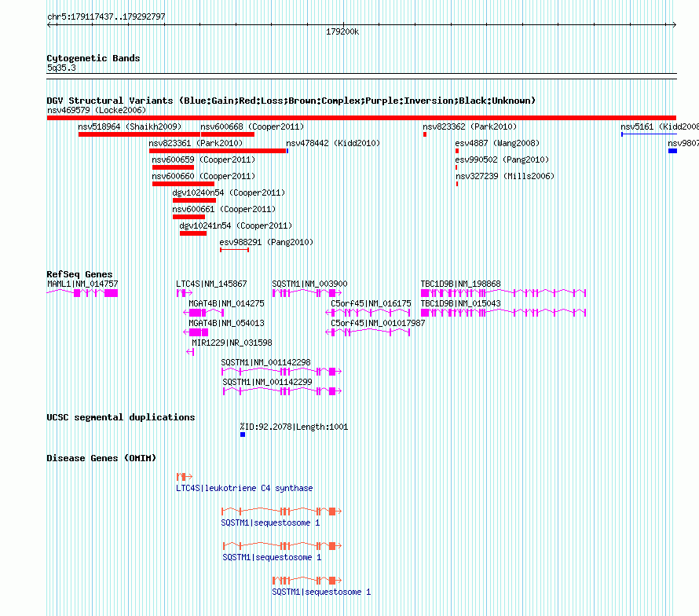This screenshot has width=699, height=616.
Task: Click TBC1D9B NM_015043 exon glyph
Action: pyautogui.click(x=503, y=313)
